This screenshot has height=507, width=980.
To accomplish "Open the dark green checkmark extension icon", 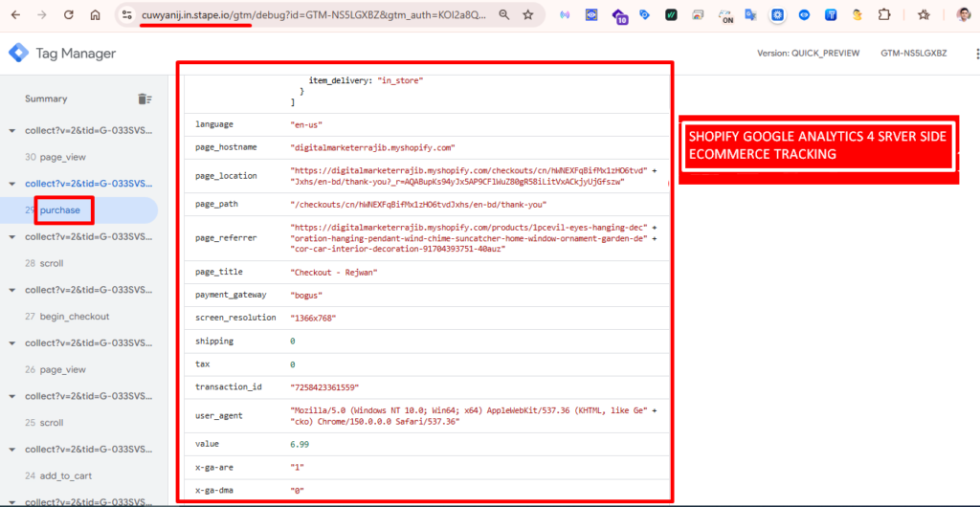I will click(x=671, y=15).
